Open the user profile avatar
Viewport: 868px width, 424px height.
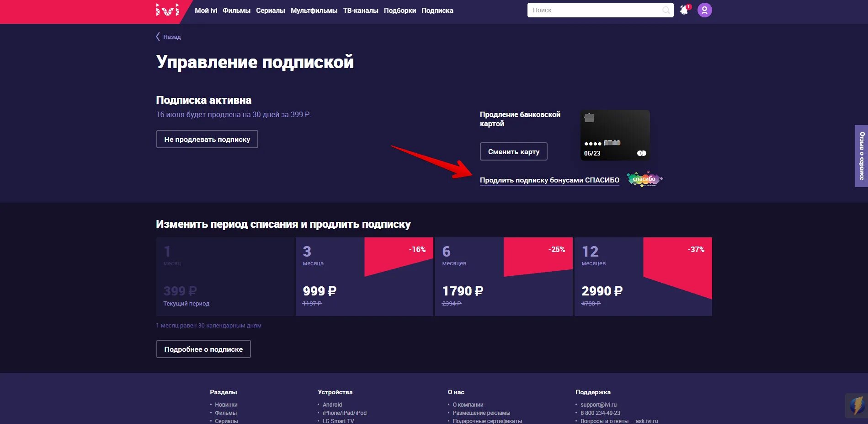[704, 10]
